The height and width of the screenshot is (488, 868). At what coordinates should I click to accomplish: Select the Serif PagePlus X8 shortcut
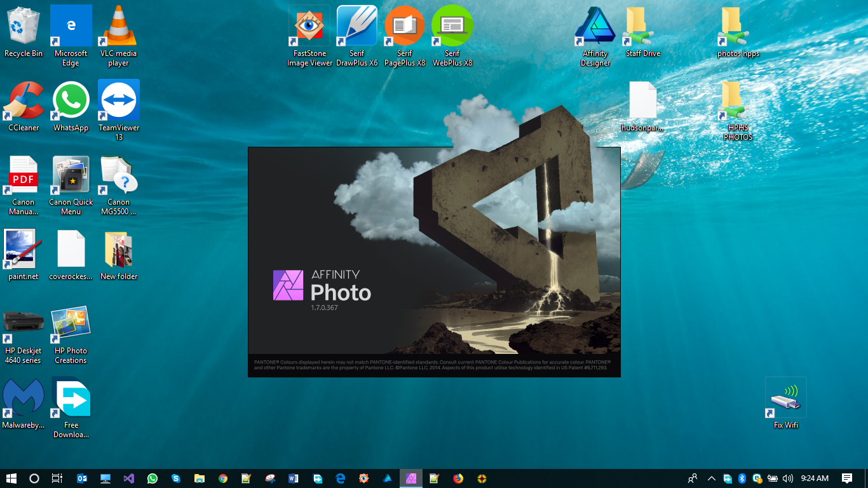point(405,36)
